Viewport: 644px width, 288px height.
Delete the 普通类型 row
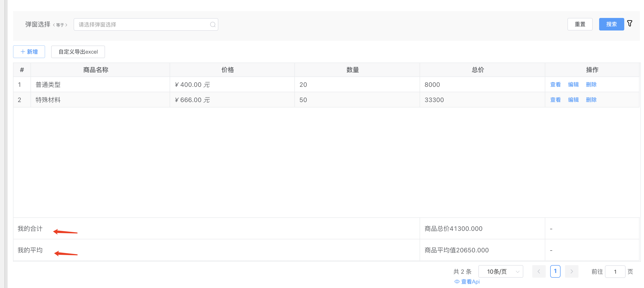591,85
